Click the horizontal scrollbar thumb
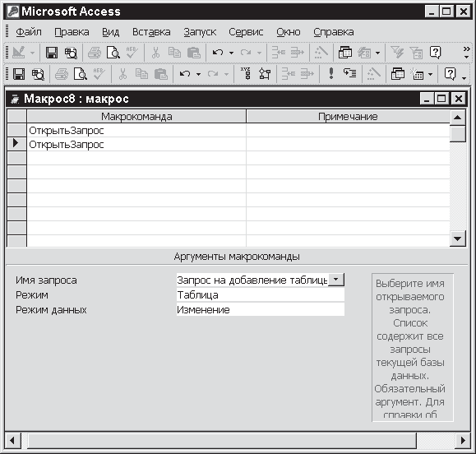This screenshot has width=476, height=454. pyautogui.click(x=222, y=440)
